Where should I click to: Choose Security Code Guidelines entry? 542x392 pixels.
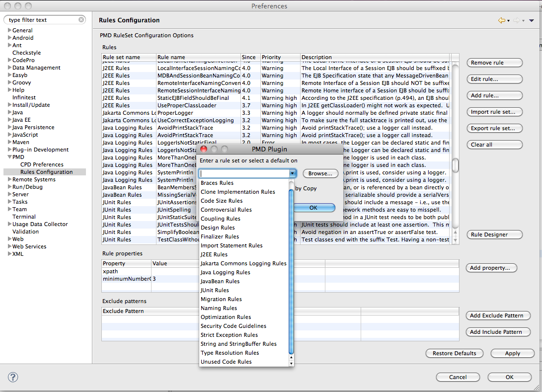click(x=244, y=326)
